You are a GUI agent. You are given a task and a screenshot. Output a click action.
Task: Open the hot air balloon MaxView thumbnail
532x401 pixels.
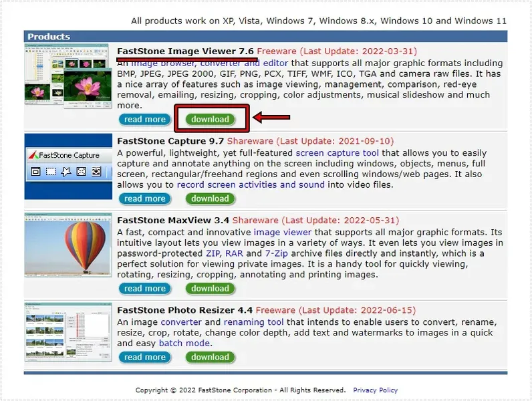(x=68, y=245)
